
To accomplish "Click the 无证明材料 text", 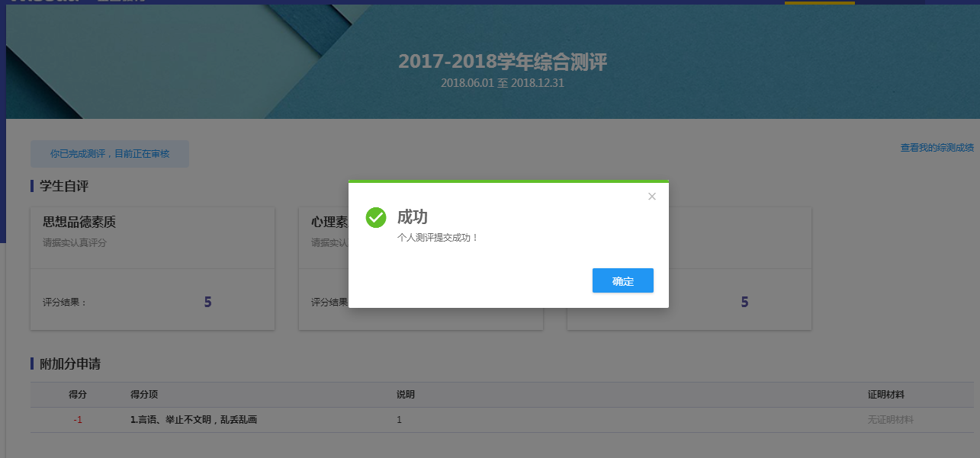I will (890, 420).
